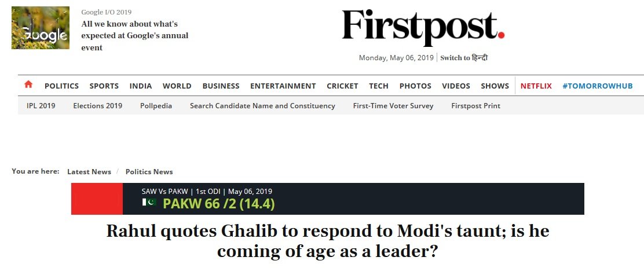Screen dimensions: 644x268
Task: Click the Latest News breadcrumb
Action: (x=89, y=171)
